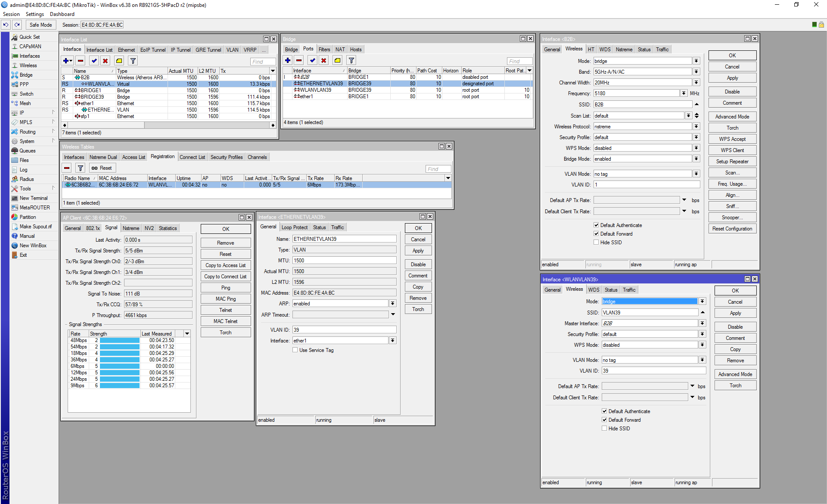This screenshot has width=827, height=504.
Task: Click the red X disable icon in Bridge toolbar
Action: coord(324,60)
